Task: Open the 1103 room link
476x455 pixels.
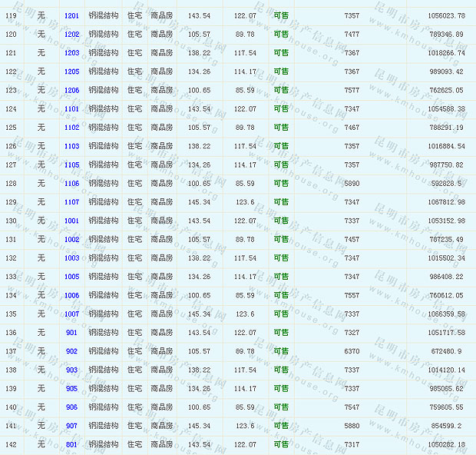Action: (71, 146)
